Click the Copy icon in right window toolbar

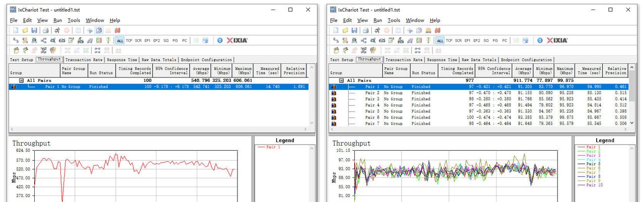tap(420, 31)
